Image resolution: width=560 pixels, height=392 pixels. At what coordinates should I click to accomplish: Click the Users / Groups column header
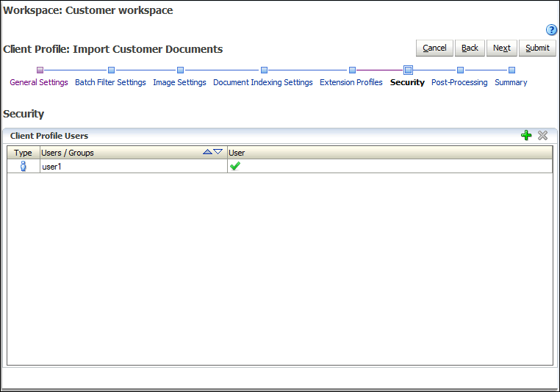134,153
